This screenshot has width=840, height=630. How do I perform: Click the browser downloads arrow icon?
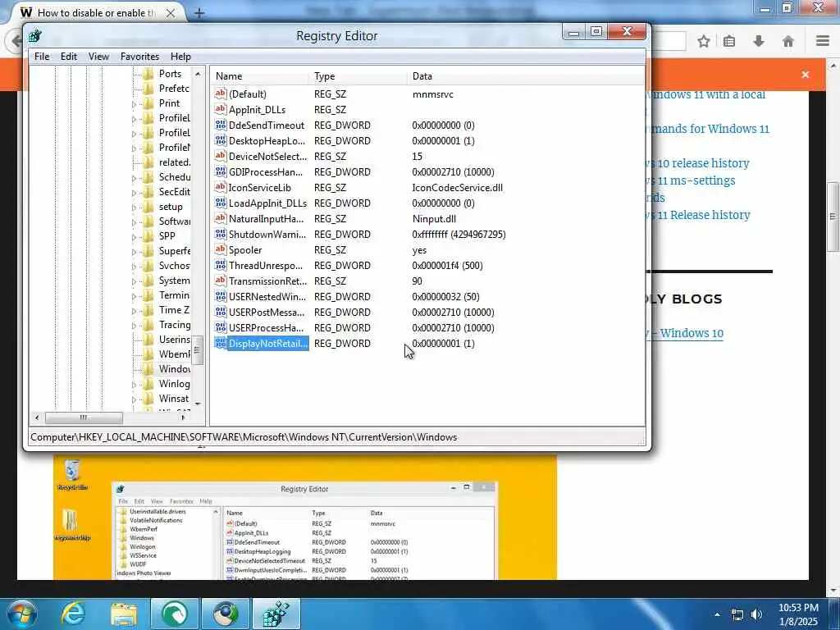click(x=759, y=41)
